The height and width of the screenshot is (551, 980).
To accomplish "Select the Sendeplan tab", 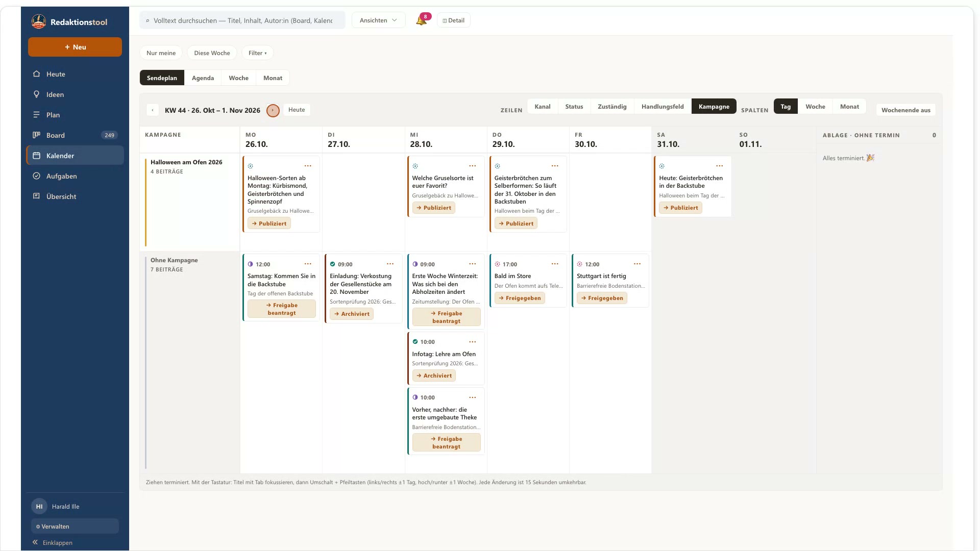I will (162, 78).
